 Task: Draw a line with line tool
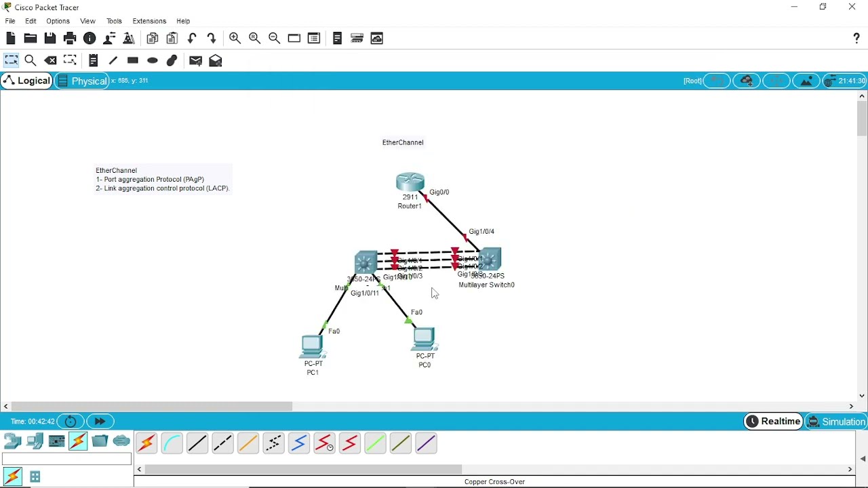coord(113,60)
